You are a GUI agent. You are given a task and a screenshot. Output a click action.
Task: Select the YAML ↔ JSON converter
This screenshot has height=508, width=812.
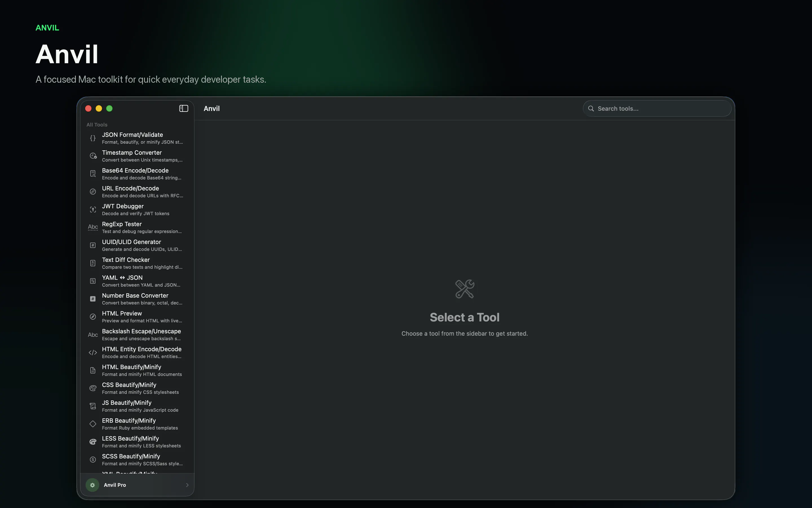[137, 281]
